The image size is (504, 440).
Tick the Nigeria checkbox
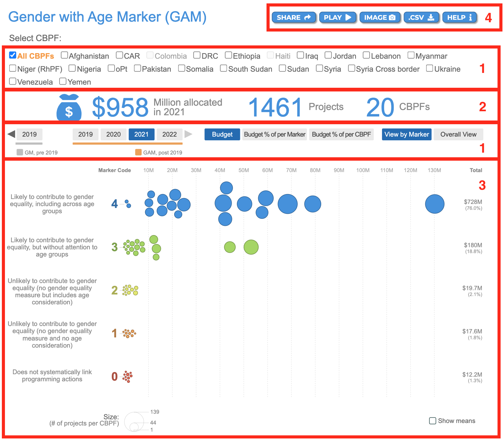(72, 68)
